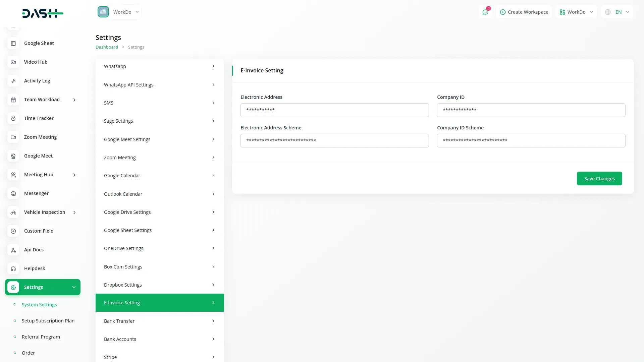The width and height of the screenshot is (644, 362).
Task: Open the Messenger chat icon
Action: pyautogui.click(x=13, y=193)
